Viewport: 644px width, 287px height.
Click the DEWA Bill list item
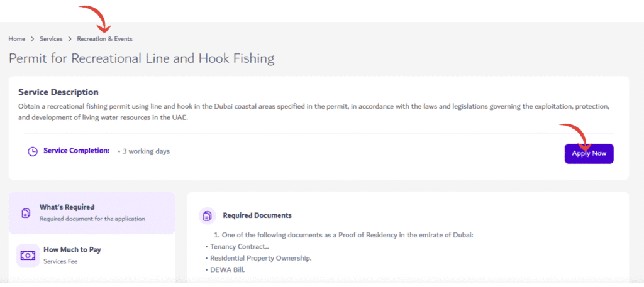pos(228,269)
